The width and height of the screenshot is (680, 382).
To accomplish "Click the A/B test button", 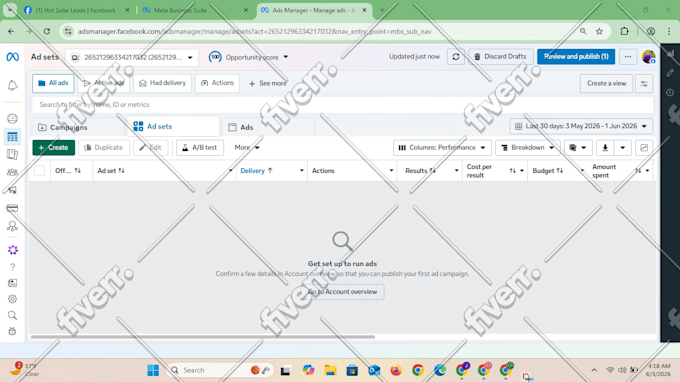I will [199, 148].
